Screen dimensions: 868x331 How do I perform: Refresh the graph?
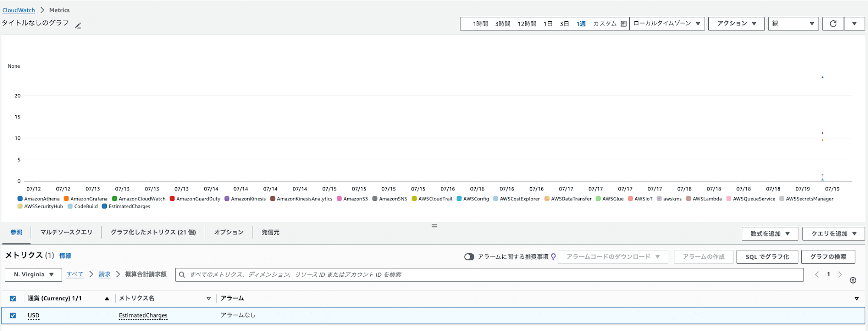(833, 24)
